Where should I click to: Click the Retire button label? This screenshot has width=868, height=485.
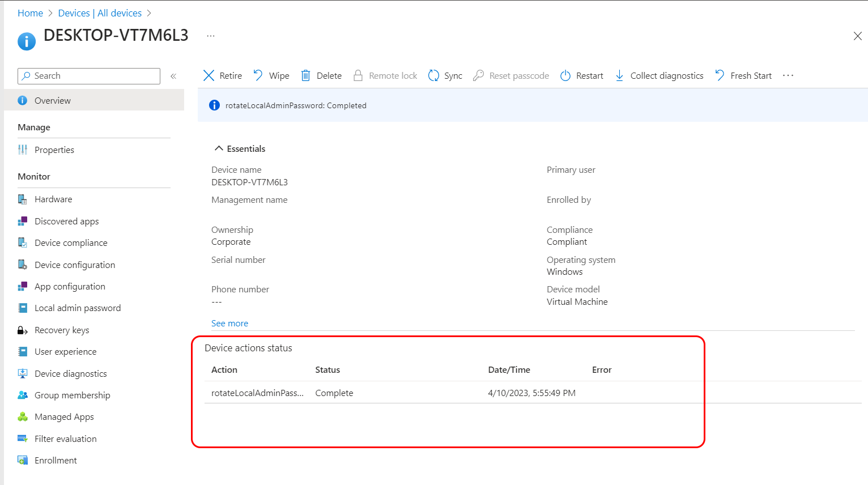(231, 75)
